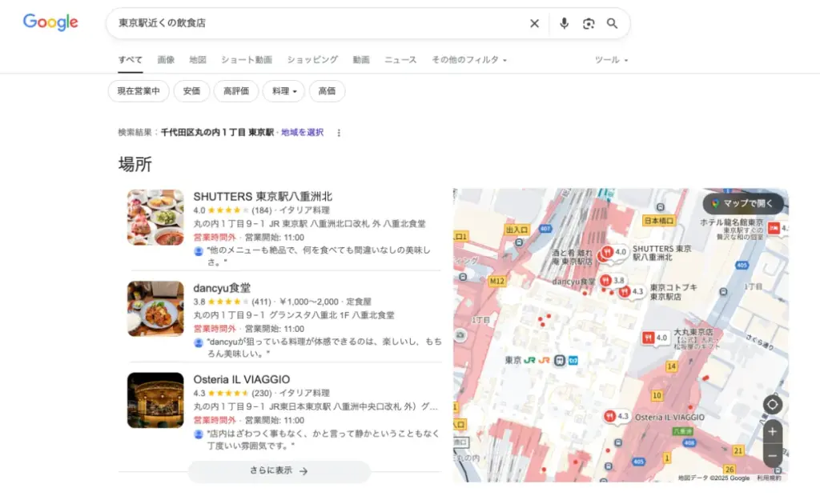Open the dancyu食堂 food thumbnail
The height and width of the screenshot is (504, 820).
[155, 309]
